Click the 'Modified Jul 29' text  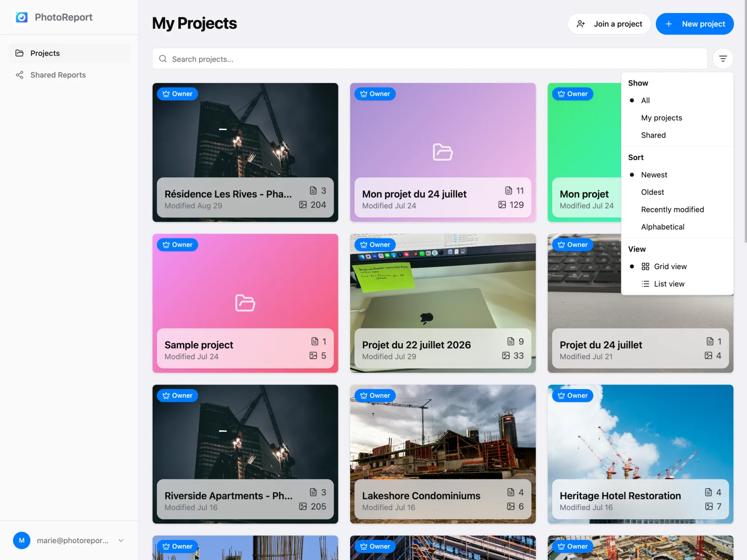click(389, 357)
